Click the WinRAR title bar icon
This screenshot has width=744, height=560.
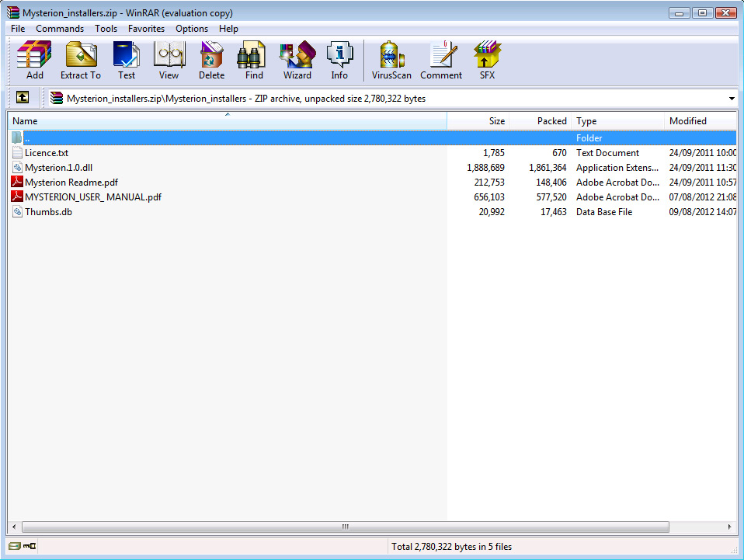coord(13,12)
